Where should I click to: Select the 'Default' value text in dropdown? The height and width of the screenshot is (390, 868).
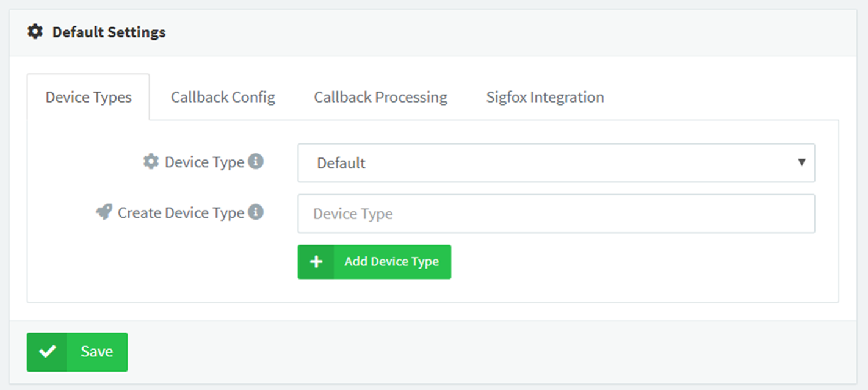point(341,163)
